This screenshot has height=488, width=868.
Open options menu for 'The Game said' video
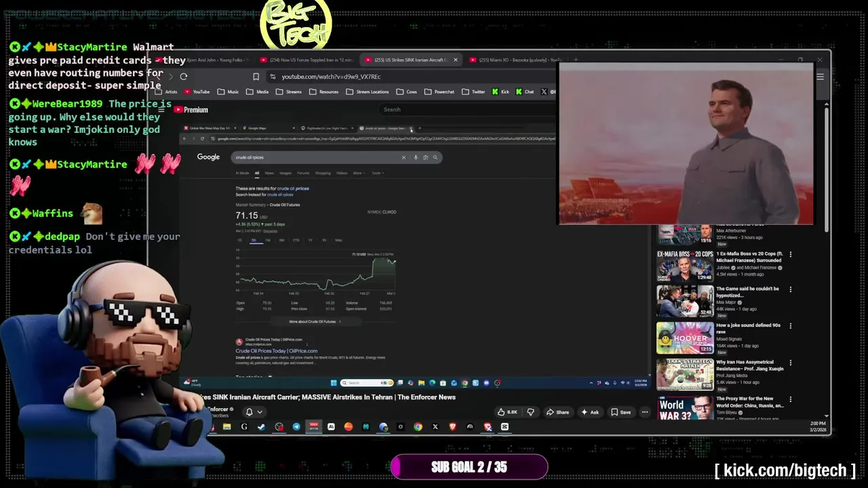click(790, 289)
